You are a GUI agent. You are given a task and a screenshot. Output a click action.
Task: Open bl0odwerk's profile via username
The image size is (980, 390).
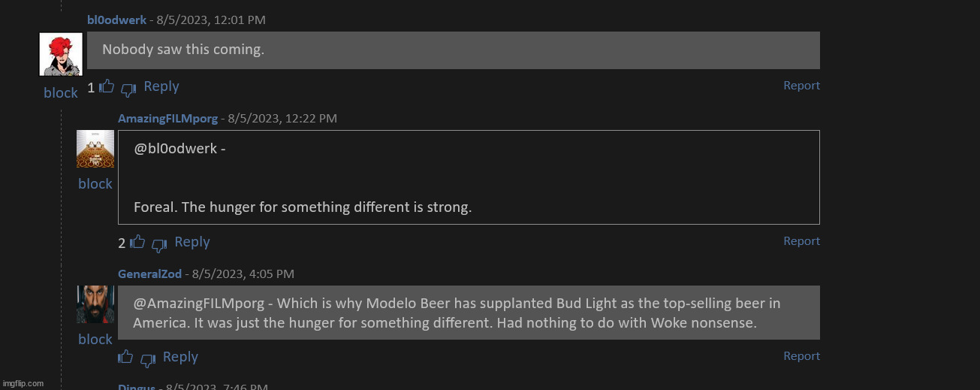click(116, 20)
